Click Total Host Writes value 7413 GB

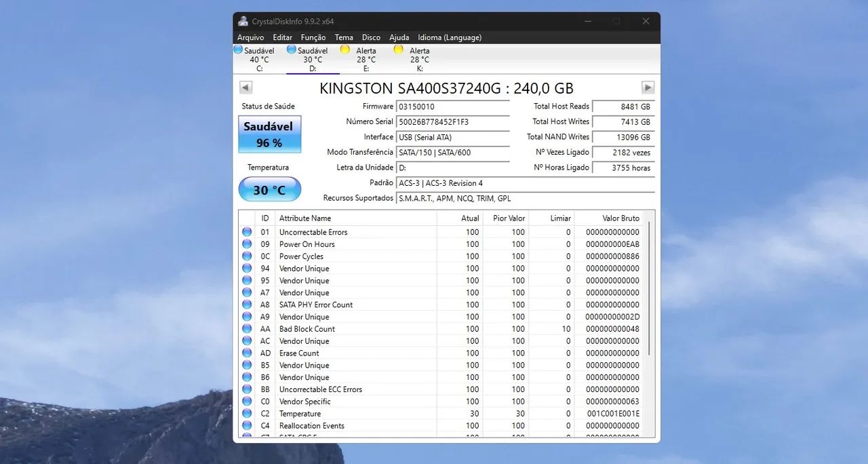[623, 122]
